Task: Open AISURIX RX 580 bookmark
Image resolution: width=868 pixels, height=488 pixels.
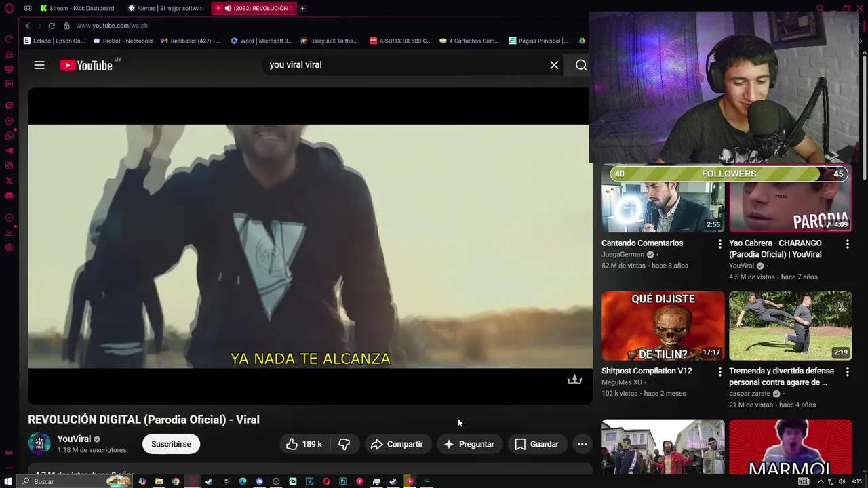Action: click(400, 41)
